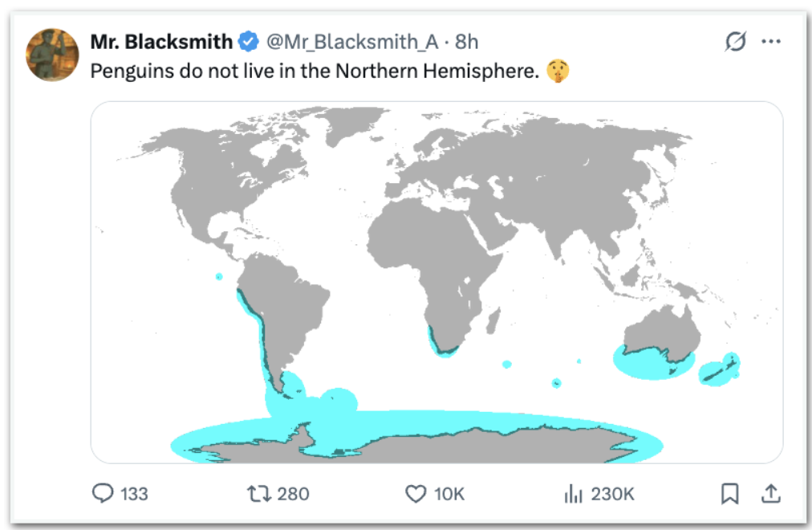Open the @Mr_Blacksmith_A handle link
Viewport: 812px width, 530px height.
(352, 42)
